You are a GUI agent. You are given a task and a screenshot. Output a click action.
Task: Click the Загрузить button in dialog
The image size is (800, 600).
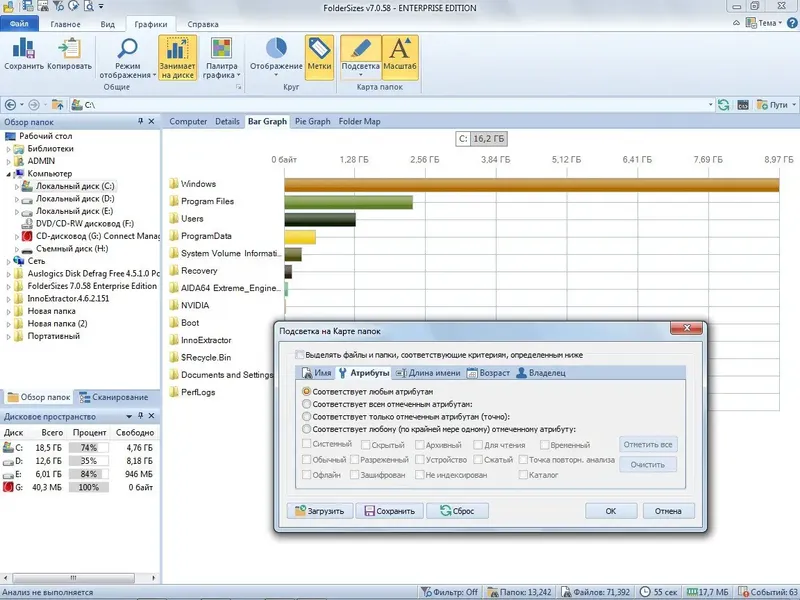point(320,511)
